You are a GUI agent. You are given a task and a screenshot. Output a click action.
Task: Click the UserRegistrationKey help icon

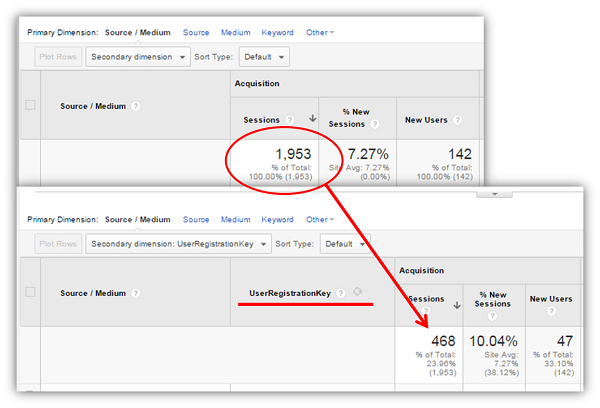[342, 292]
